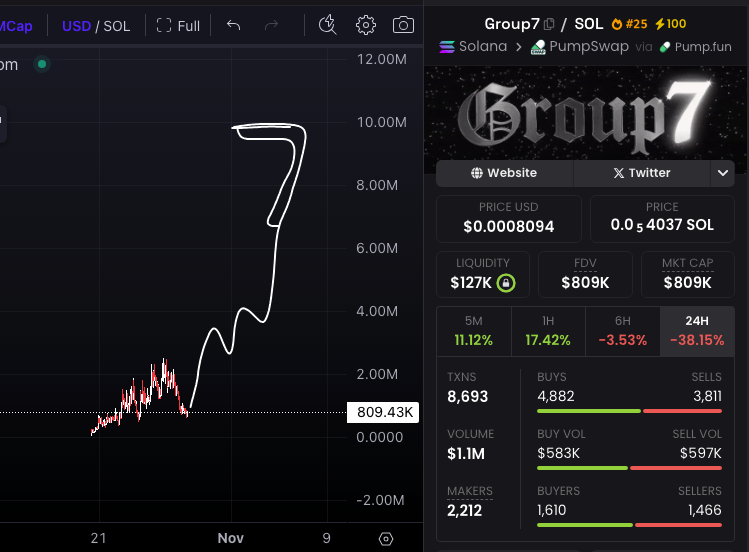This screenshot has height=552, width=749.
Task: Click the buyers/sellers ratio bar
Action: [x=629, y=525]
